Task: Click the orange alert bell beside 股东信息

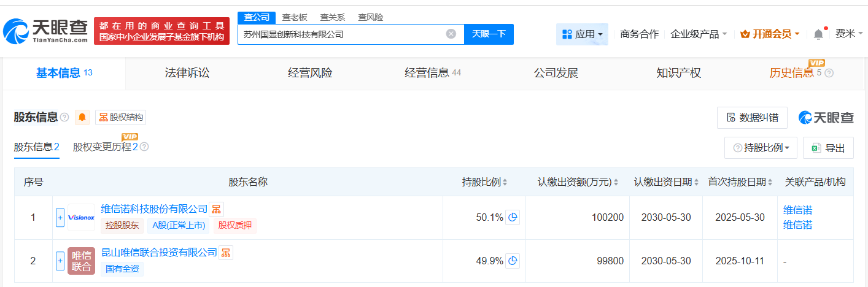Action: point(82,117)
